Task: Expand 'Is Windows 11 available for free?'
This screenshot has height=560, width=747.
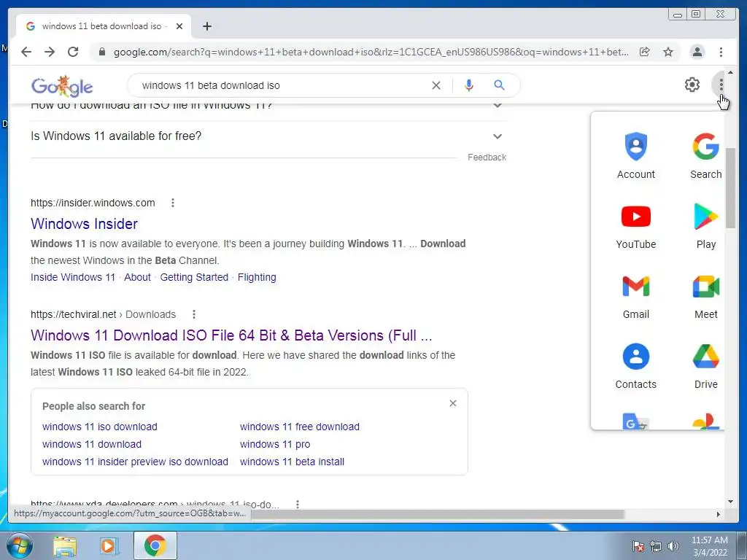Action: click(x=268, y=136)
